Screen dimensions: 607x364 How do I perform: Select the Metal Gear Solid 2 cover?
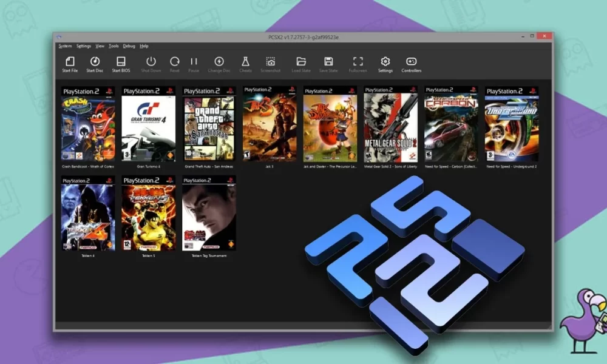tap(390, 124)
